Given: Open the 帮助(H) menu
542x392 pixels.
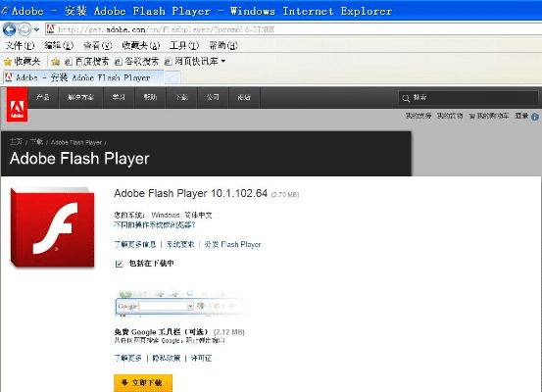Looking at the screenshot, I should (x=223, y=45).
